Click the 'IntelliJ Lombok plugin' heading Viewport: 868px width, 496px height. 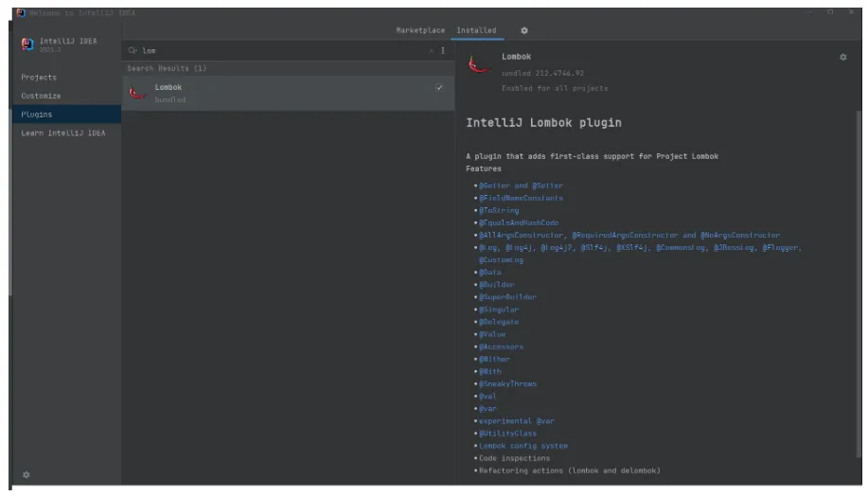click(543, 123)
